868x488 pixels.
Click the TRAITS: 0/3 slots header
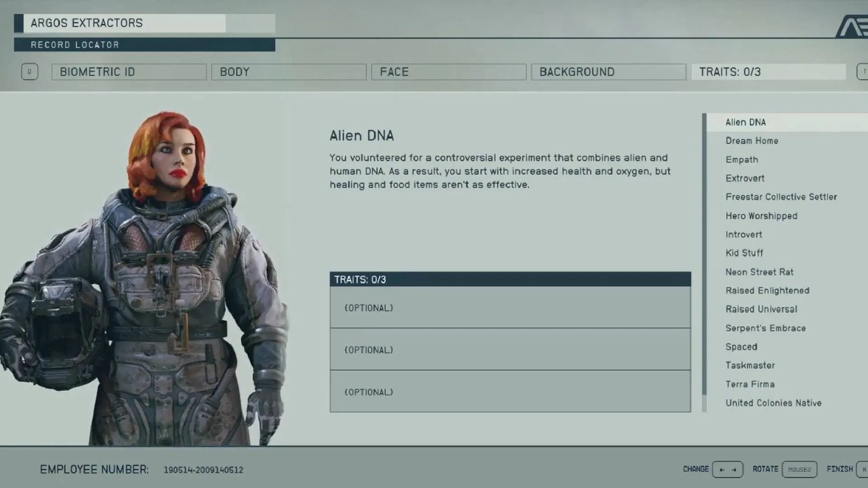click(x=511, y=279)
